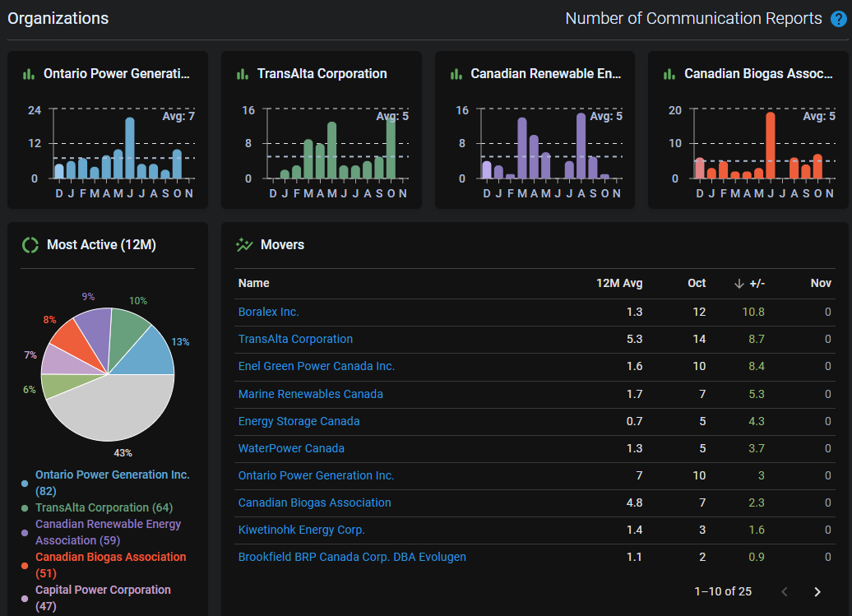Sort Movers table by Oct column

point(697,283)
